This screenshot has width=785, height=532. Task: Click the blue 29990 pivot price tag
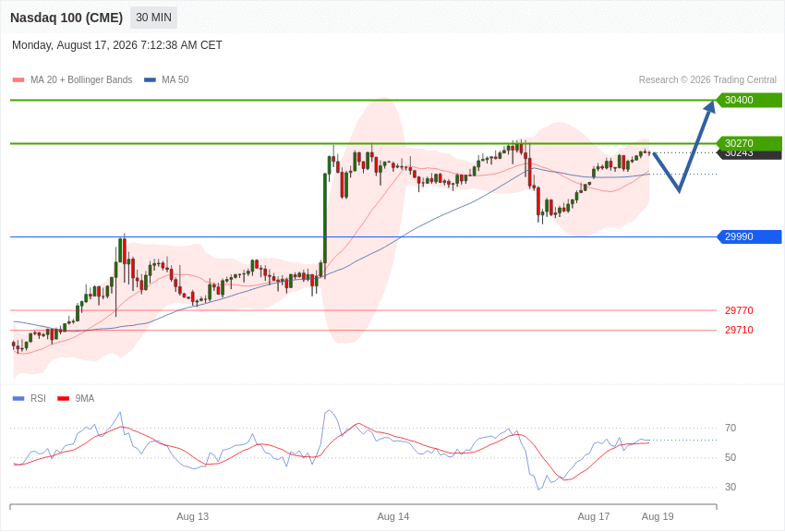(x=749, y=236)
